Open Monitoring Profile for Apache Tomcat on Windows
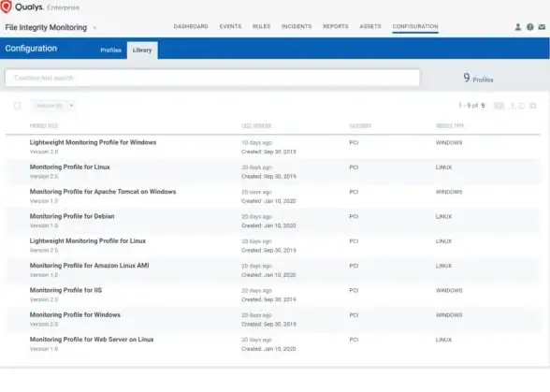550x392 pixels. click(x=103, y=191)
